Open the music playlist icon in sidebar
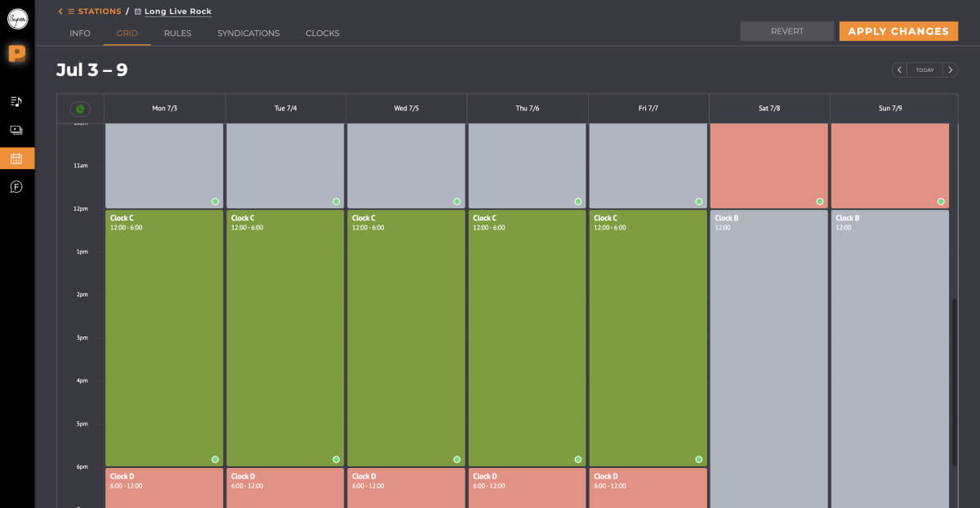The width and height of the screenshot is (980, 508). pyautogui.click(x=16, y=101)
